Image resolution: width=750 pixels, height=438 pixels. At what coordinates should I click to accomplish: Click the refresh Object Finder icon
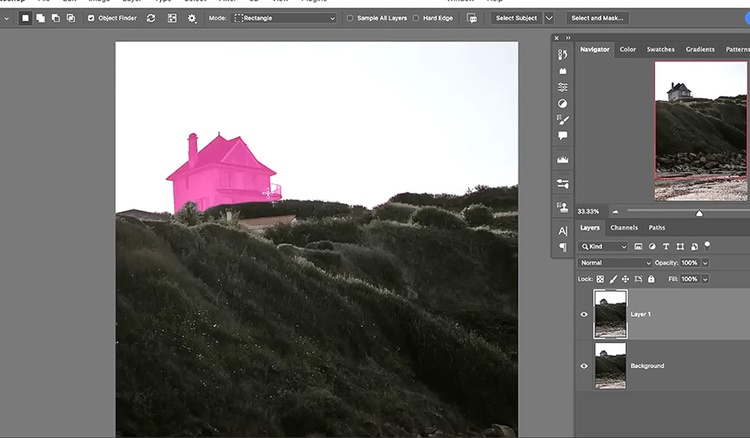point(151,18)
